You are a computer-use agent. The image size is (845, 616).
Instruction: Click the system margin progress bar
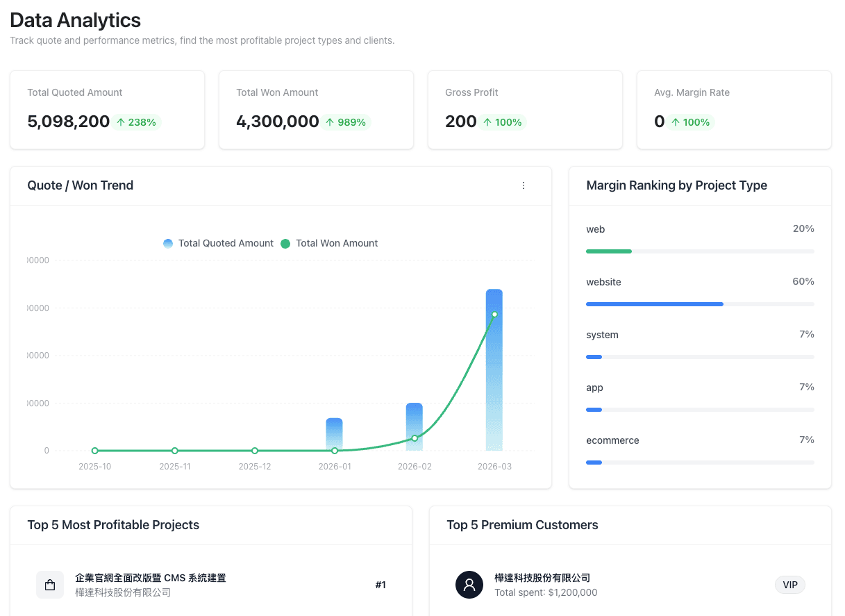tap(700, 357)
